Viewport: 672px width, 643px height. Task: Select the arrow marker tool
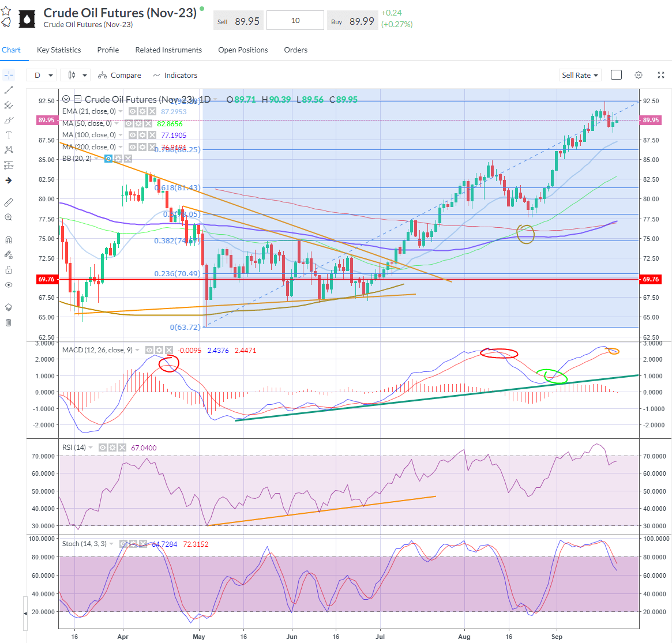tap(9, 181)
